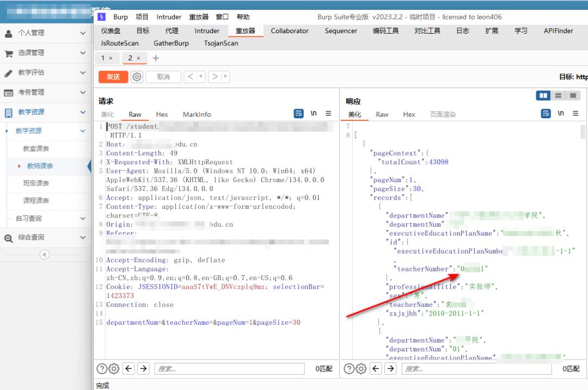The image size is (588, 390).
Task: Go to previous match in request search
Action: 128,369
